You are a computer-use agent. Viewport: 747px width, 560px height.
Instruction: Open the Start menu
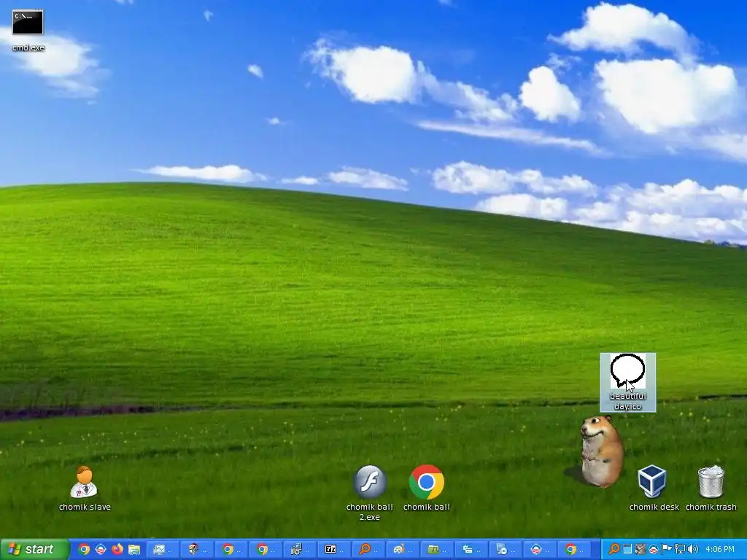click(34, 549)
